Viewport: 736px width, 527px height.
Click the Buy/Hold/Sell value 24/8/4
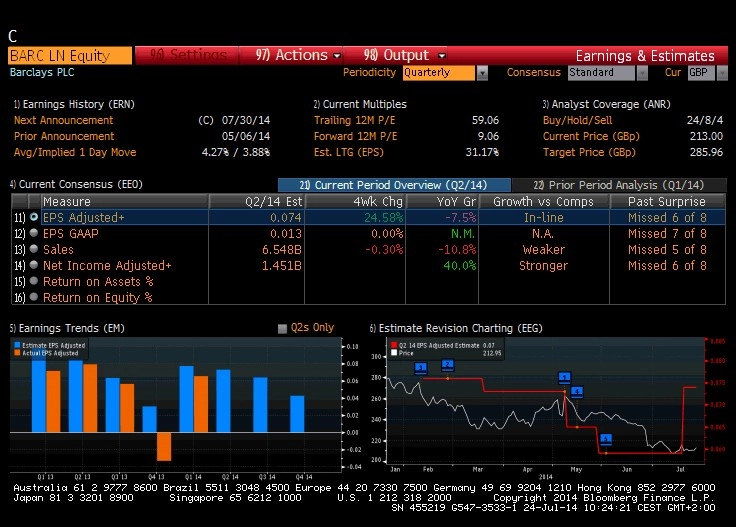[705, 120]
